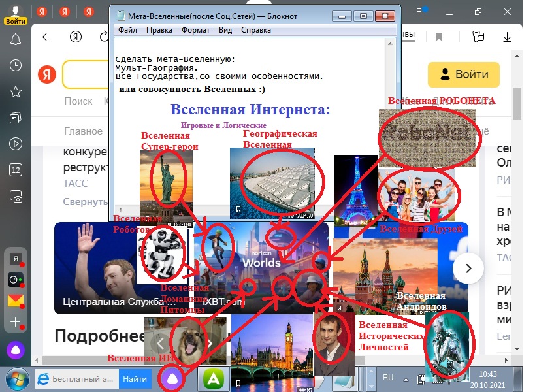Open notifications bell in Yandex Browser sidebar
This screenshot has width=552, height=392.
pyautogui.click(x=16, y=39)
